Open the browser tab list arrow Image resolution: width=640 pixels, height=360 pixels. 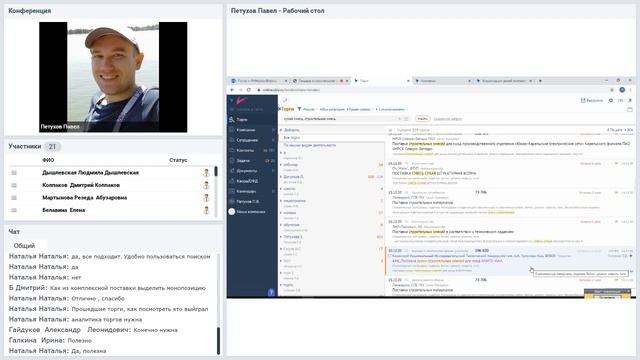click(540, 81)
